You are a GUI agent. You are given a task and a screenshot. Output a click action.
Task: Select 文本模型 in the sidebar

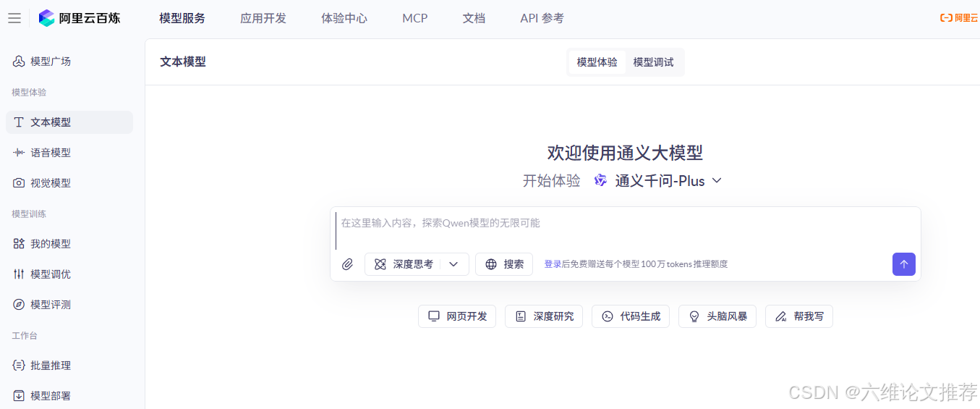69,122
